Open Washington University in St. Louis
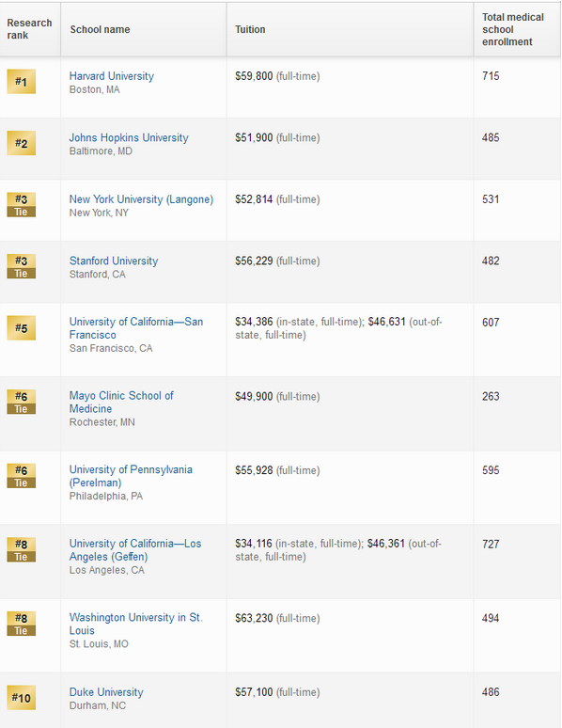This screenshot has height=728, width=562. tap(136, 624)
